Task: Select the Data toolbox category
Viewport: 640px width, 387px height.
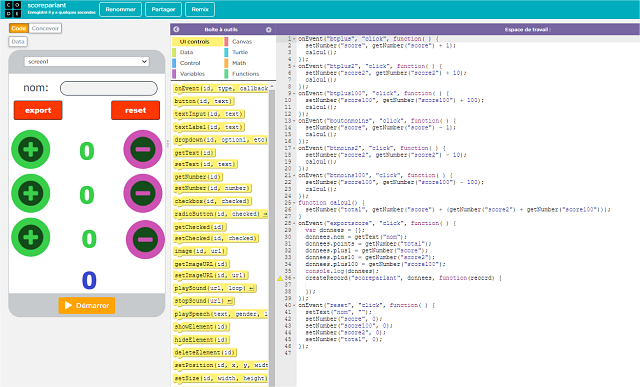Action: click(x=197, y=52)
